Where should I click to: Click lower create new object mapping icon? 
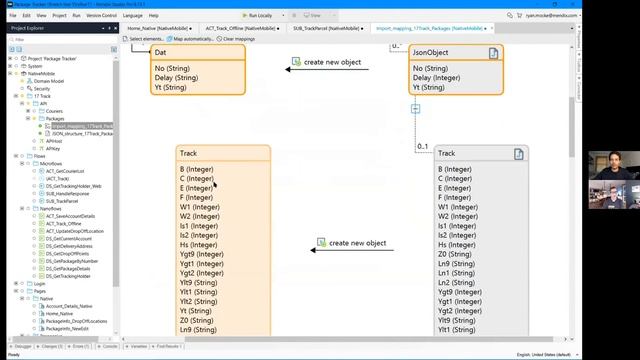coord(321,242)
